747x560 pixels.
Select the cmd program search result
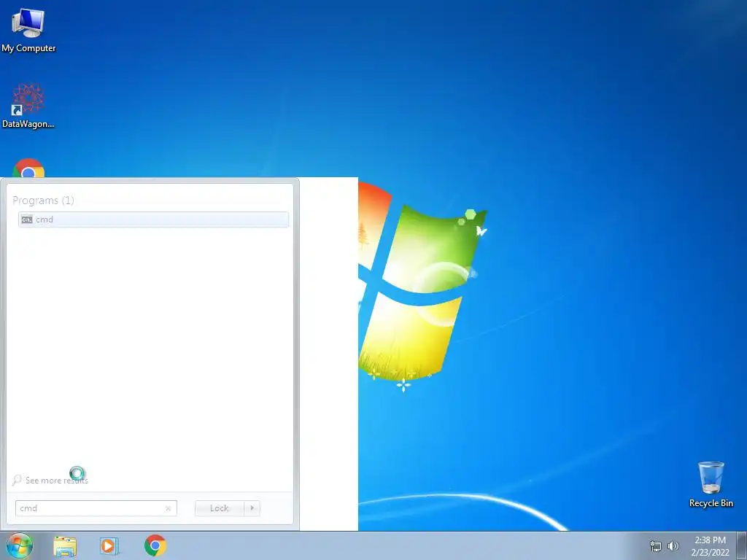[153, 219]
